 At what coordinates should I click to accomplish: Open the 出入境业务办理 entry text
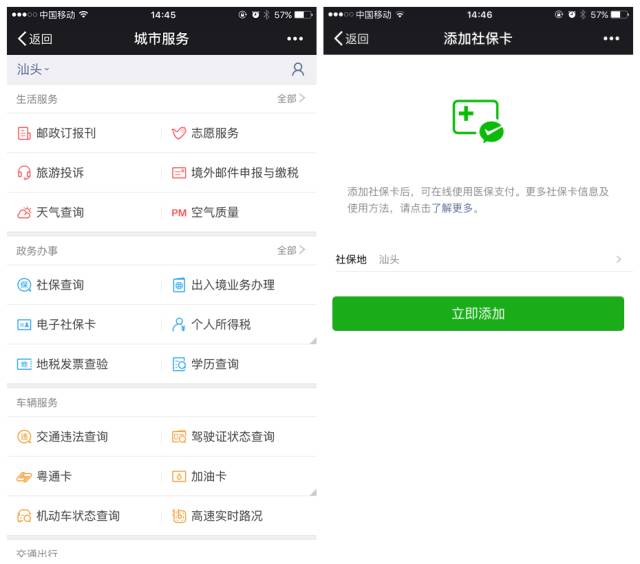(233, 284)
